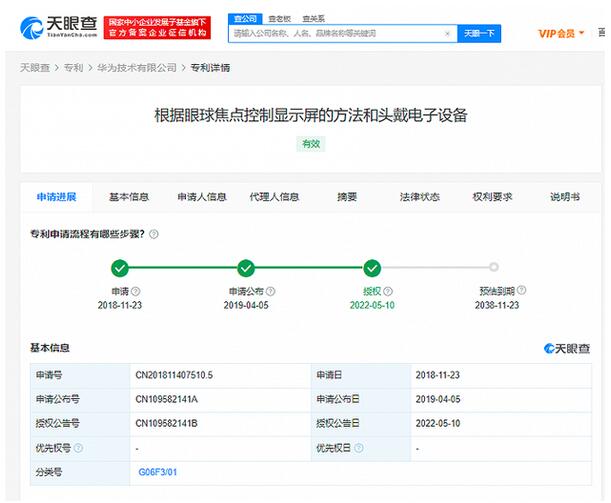The image size is (611, 503).
Task: Select the 查关系 search tab
Action: [313, 19]
